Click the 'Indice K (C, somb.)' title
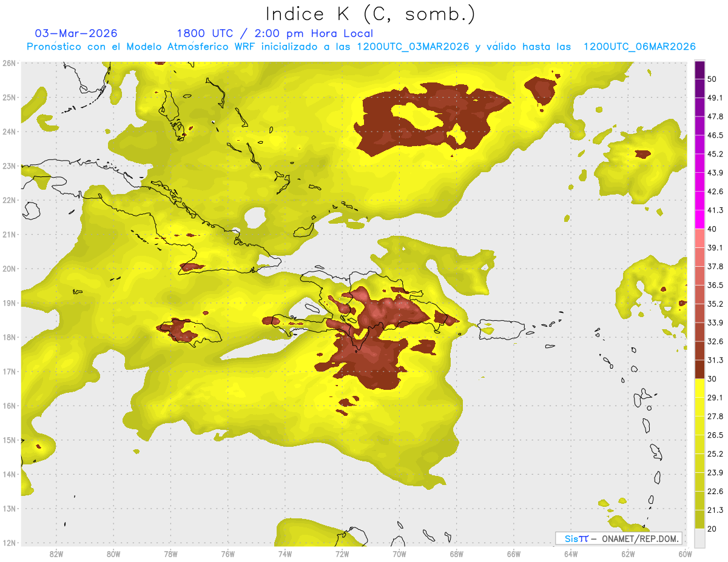Screen dimensions: 728x562 click(x=371, y=14)
